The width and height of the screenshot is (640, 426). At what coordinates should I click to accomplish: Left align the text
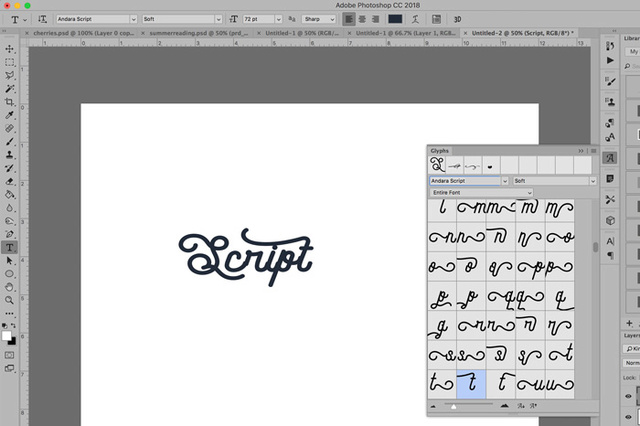click(x=349, y=19)
